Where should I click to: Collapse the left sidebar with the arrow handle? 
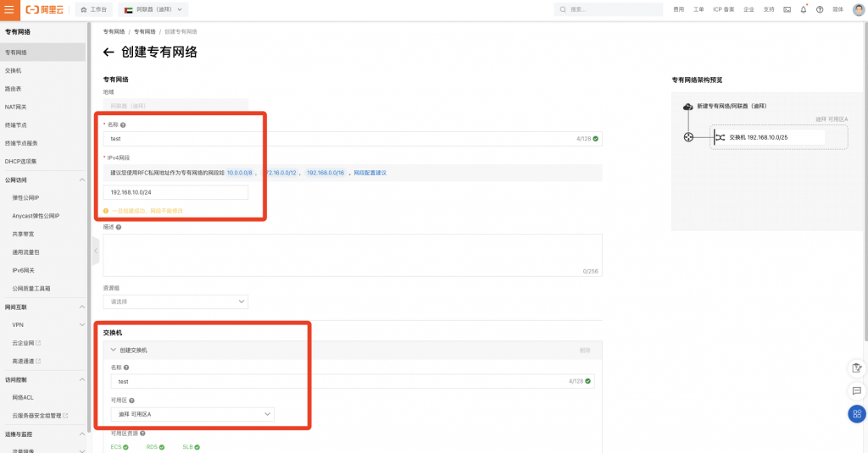click(x=95, y=251)
